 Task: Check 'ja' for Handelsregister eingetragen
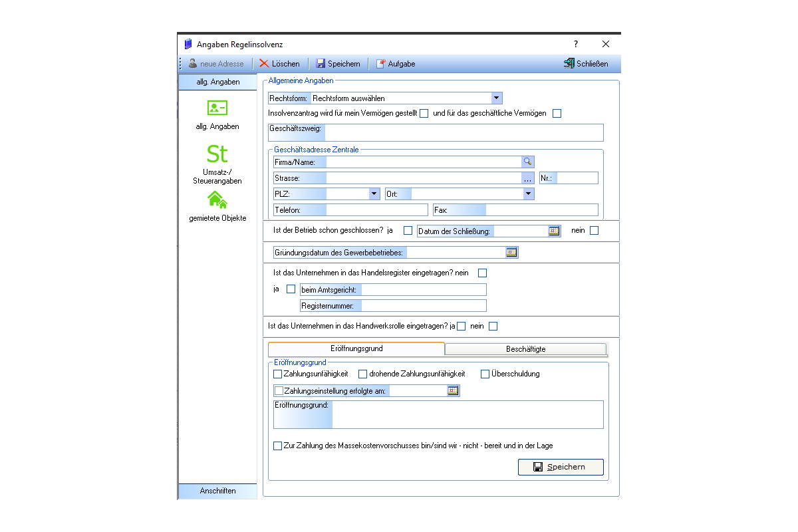(x=291, y=289)
